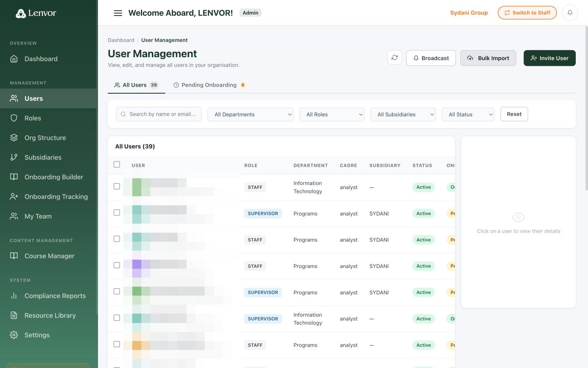Viewport: 588px width, 368px height.
Task: Open the All Departments dropdown
Action: pyautogui.click(x=250, y=114)
